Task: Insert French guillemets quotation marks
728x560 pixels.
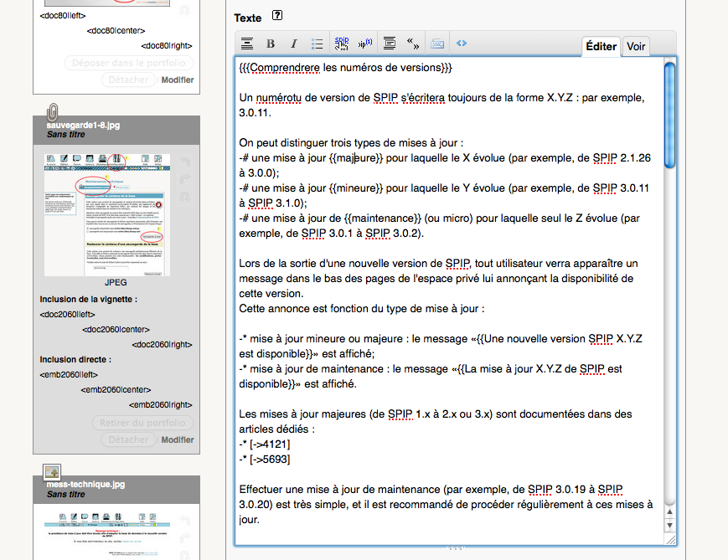Action: point(412,44)
